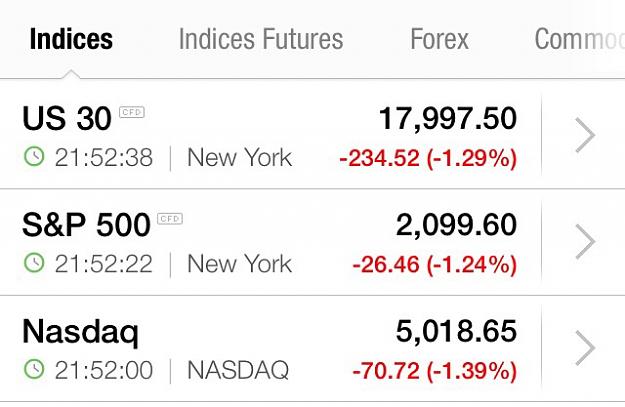This screenshot has width=625, height=407.
Task: Click the clock icon beside 21:52:22
Action: coord(34,263)
